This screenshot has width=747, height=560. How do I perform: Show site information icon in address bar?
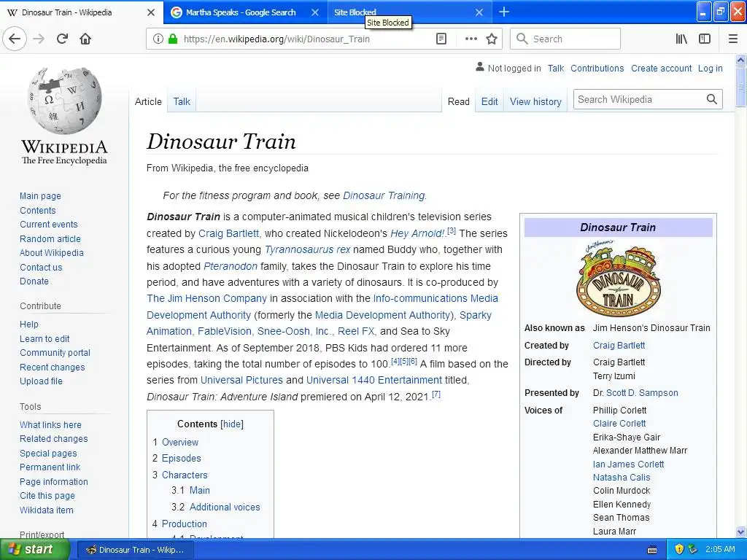tap(158, 39)
